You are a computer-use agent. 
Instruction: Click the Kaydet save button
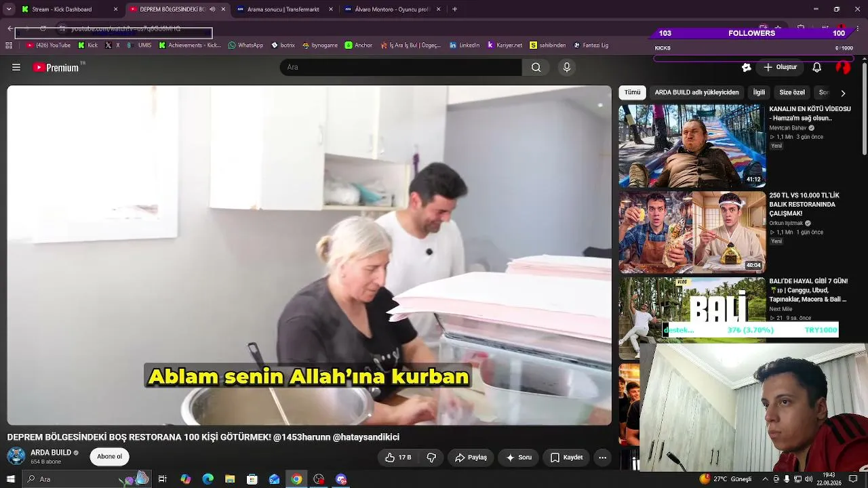566,457
